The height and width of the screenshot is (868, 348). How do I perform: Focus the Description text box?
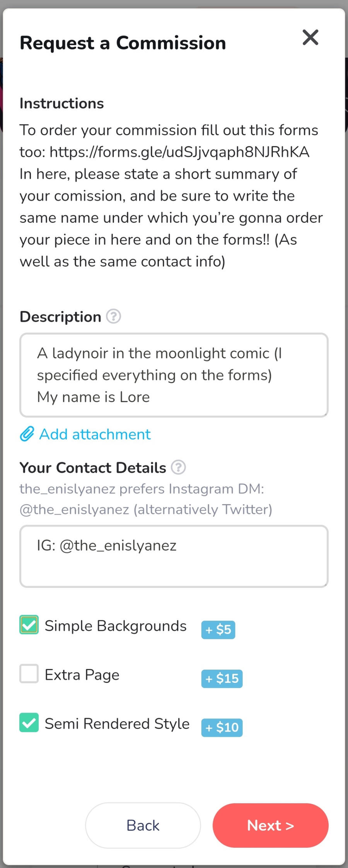[174, 375]
